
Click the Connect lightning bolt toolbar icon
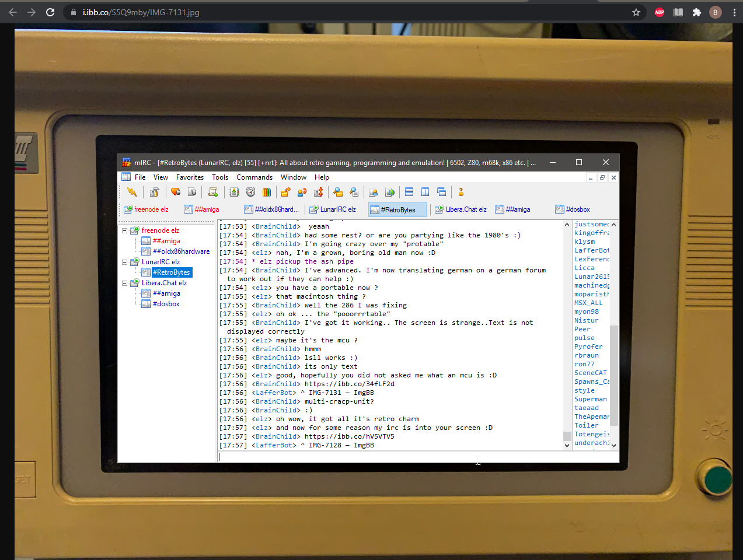[132, 192]
